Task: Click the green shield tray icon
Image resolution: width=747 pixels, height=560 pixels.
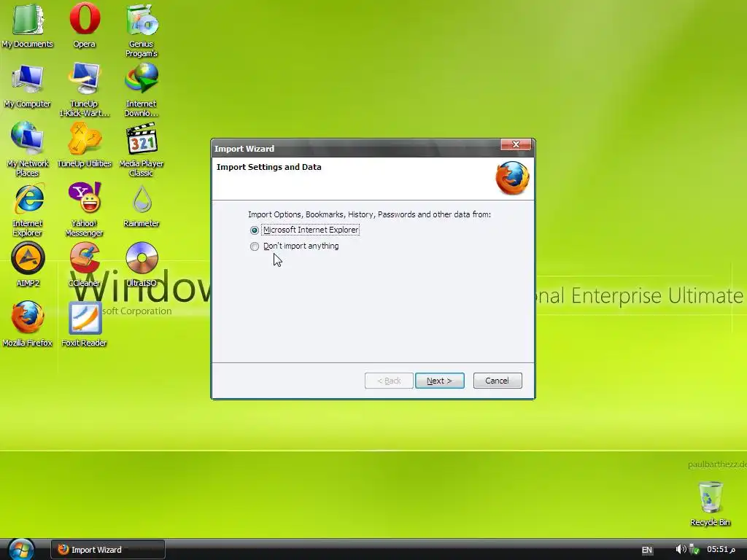Action: 694,550
